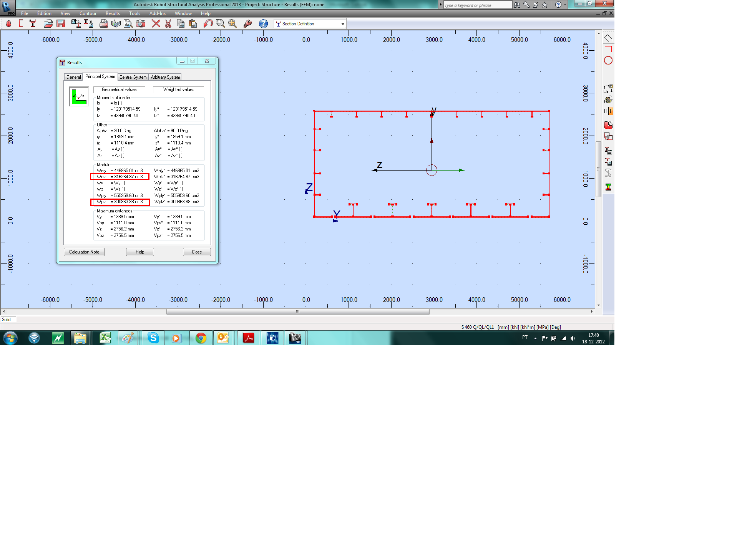Click the red bracket section icon
747x560 pixels.
(x=21, y=24)
